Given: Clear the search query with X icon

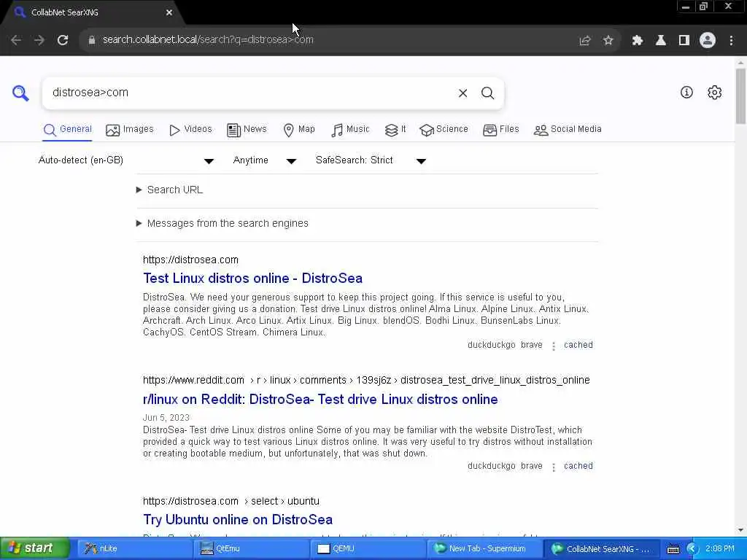Looking at the screenshot, I should click(x=462, y=93).
